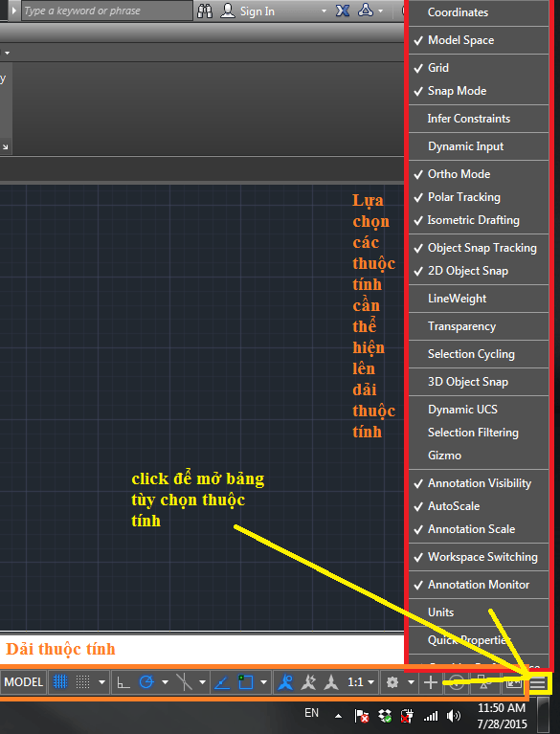Enable Dynamic Input in the menu
The height and width of the screenshot is (734, 560).
[x=479, y=146]
